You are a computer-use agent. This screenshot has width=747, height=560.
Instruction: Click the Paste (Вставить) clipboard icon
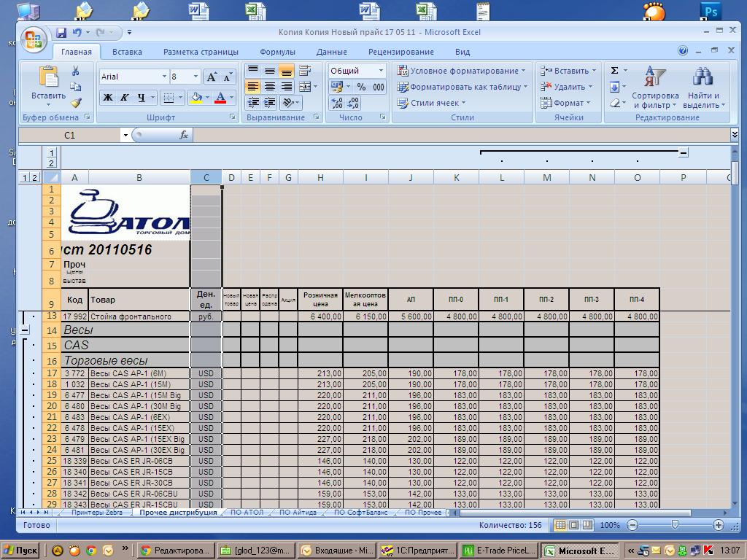(49, 76)
